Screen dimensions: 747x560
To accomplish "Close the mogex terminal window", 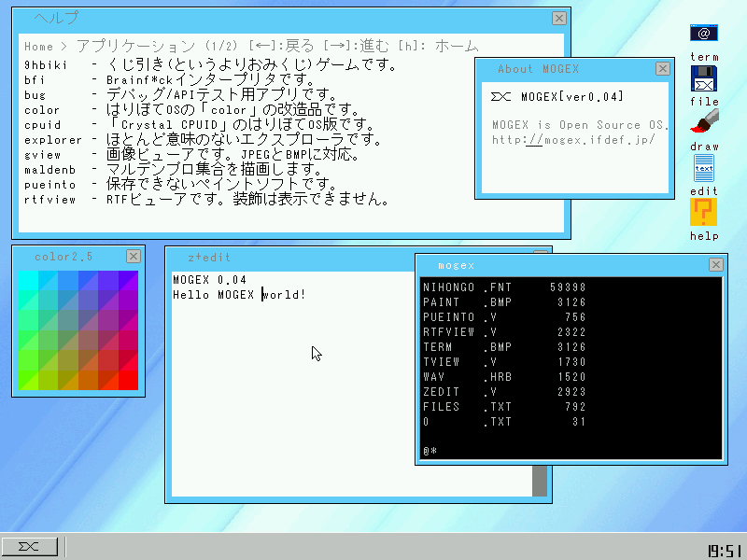I will click(715, 265).
